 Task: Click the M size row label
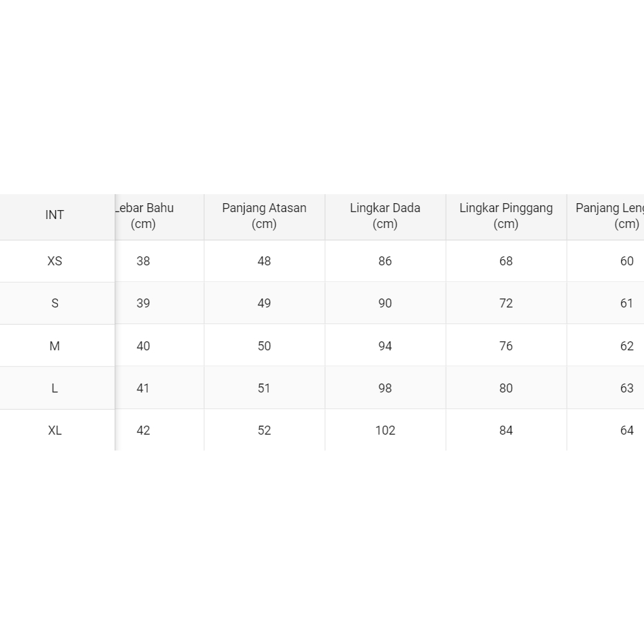pyautogui.click(x=55, y=346)
